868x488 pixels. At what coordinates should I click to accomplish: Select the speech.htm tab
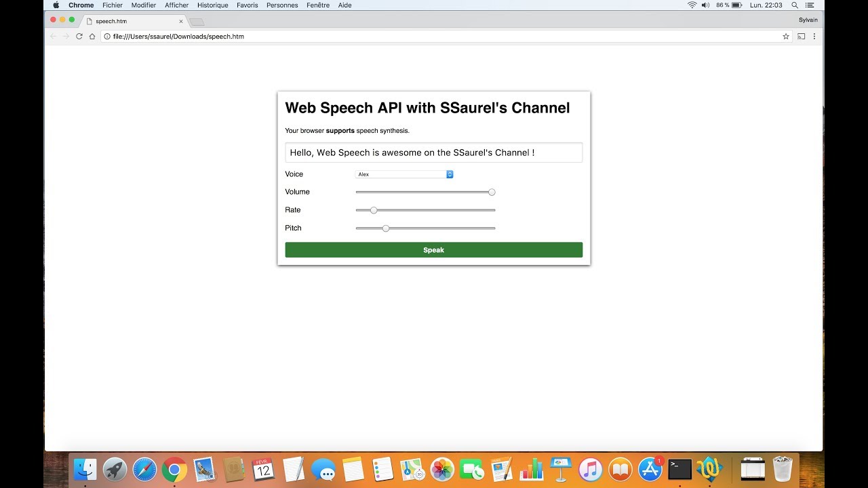coord(134,21)
